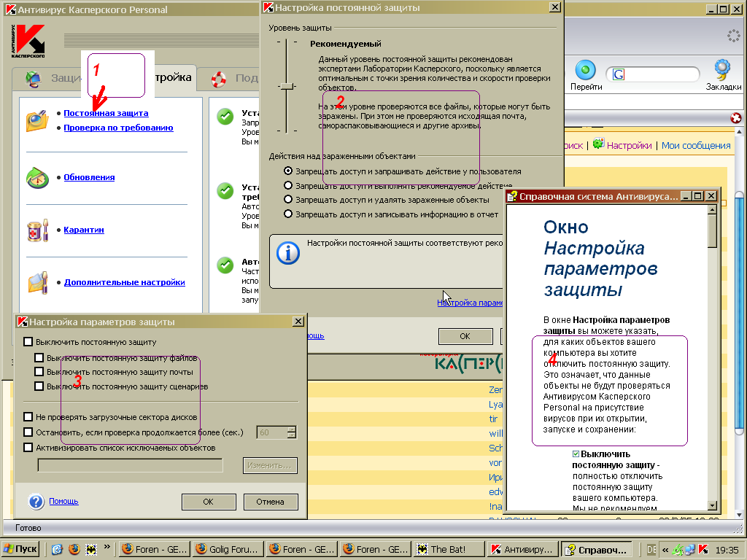Click the help window vertical scrollbar thumb
747x560 pixels.
[712, 230]
